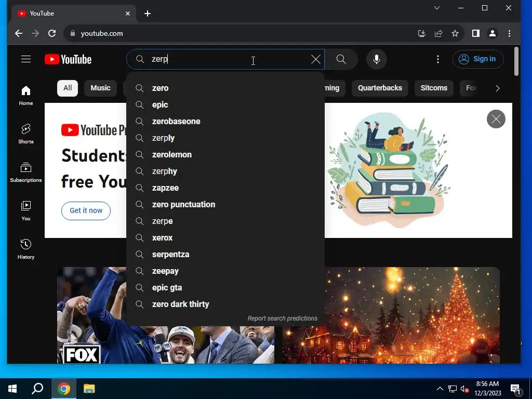This screenshot has height=399, width=532.
Task: Choose the 'epic gta' search suggestion
Action: (225, 288)
